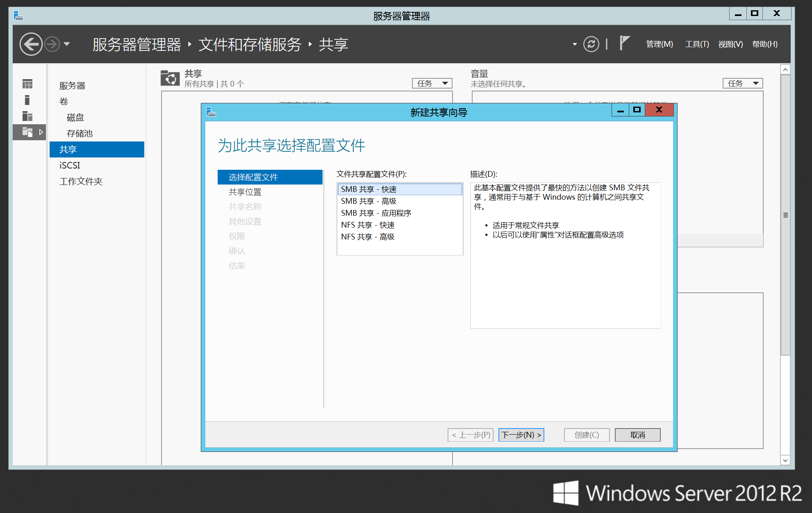Select NFS 共享 - 快速 profile
Image resolution: width=812 pixels, height=513 pixels.
coord(368,225)
